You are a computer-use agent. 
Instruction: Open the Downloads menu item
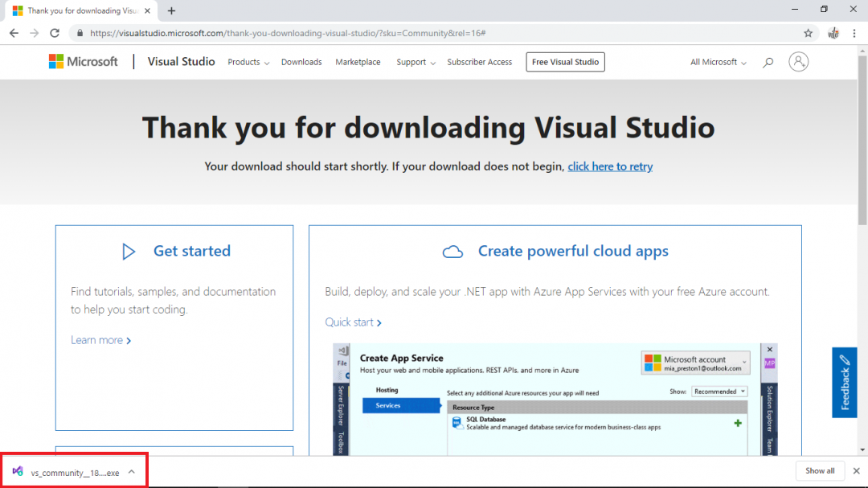pos(301,62)
